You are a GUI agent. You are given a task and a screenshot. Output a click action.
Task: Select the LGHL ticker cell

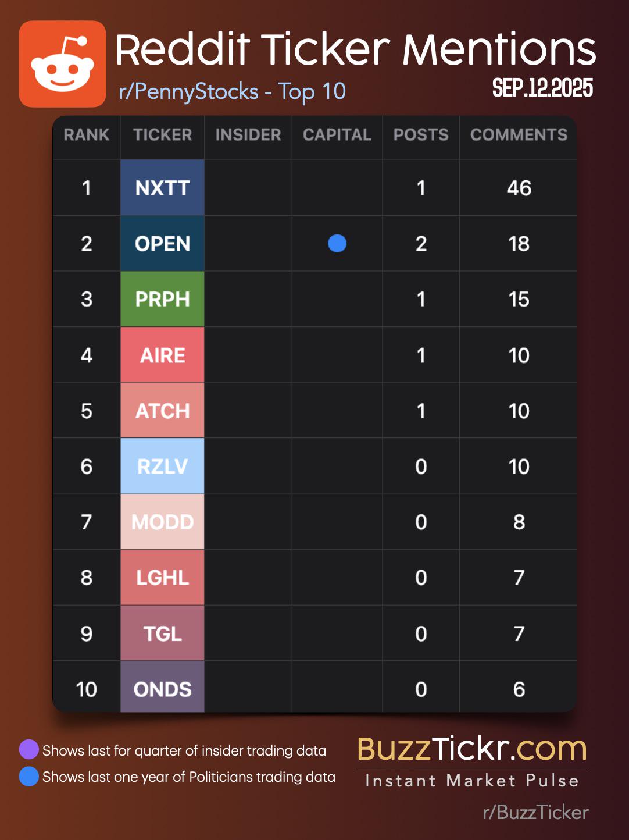(162, 578)
